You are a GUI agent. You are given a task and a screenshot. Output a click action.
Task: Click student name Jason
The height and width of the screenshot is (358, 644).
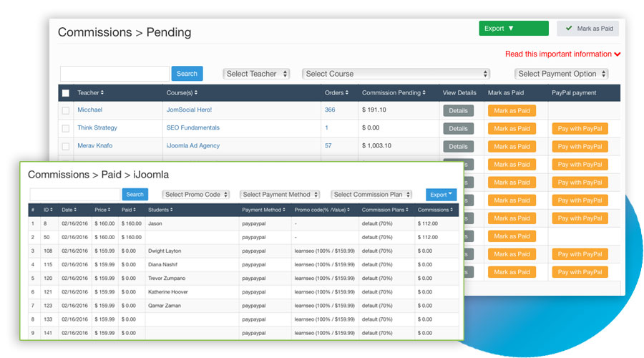[x=155, y=224]
